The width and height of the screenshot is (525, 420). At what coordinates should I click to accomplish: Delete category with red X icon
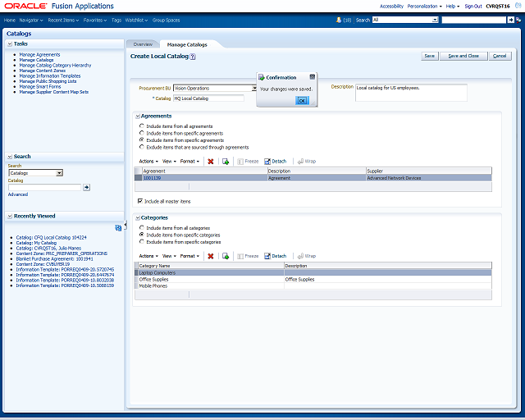[211, 256]
